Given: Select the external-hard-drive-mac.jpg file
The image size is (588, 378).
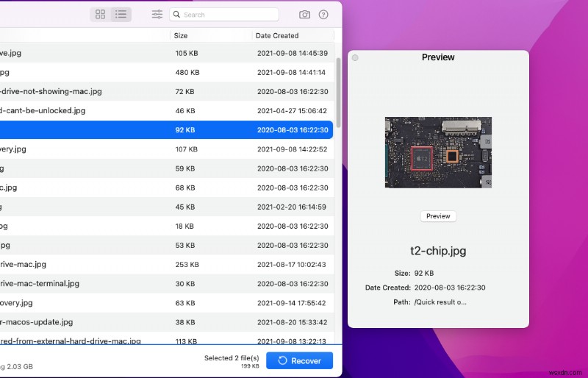Looking at the screenshot, I should tap(167, 338).
